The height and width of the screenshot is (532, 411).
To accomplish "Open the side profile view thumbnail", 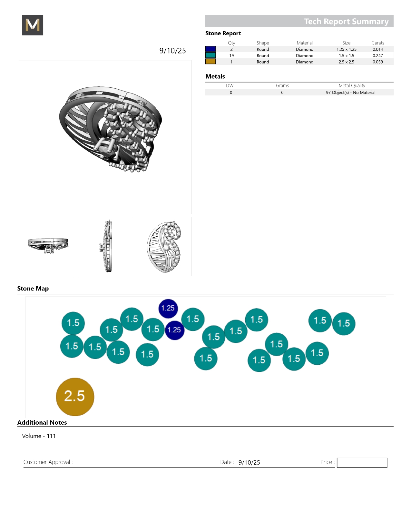I will [x=47, y=247].
